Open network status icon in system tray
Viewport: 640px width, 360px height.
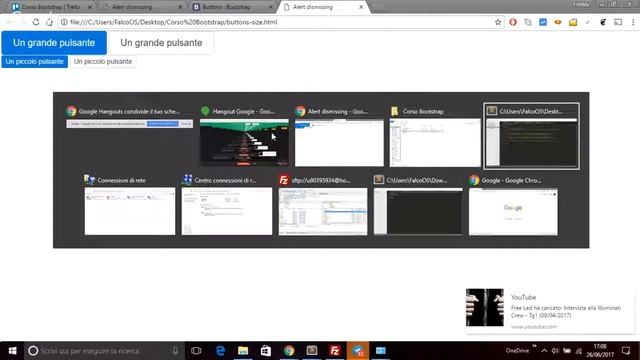(x=578, y=351)
